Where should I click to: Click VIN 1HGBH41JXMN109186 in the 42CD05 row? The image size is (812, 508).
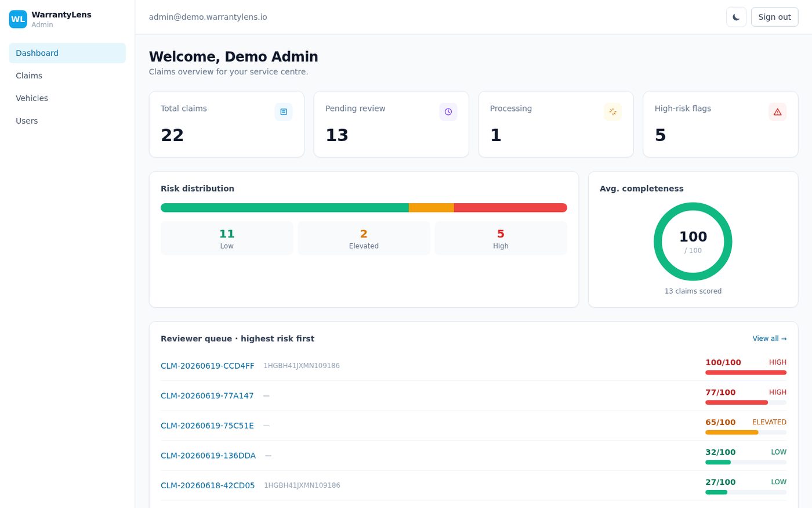302,485
